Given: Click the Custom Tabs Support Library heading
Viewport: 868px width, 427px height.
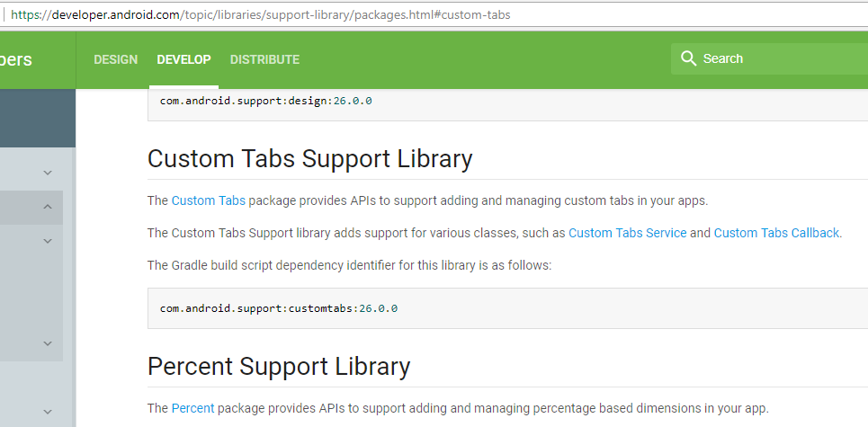Looking at the screenshot, I should (310, 159).
